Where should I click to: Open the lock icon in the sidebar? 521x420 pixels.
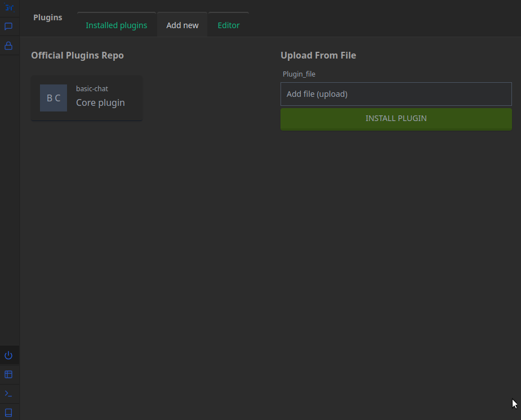click(8, 46)
